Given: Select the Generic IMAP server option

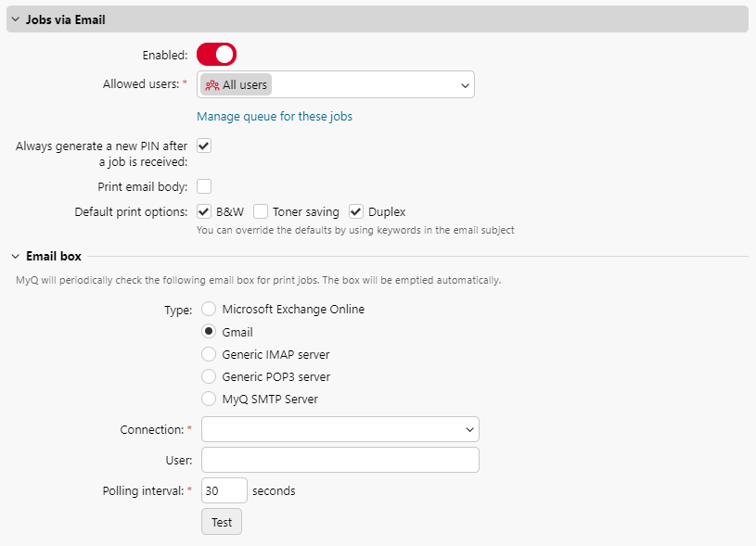Looking at the screenshot, I should pos(209,354).
